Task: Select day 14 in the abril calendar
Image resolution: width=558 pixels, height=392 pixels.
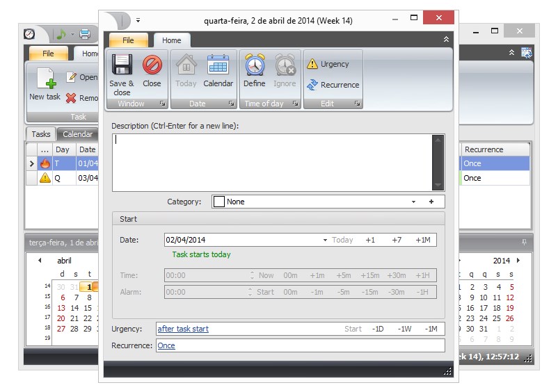Action: [74, 308]
